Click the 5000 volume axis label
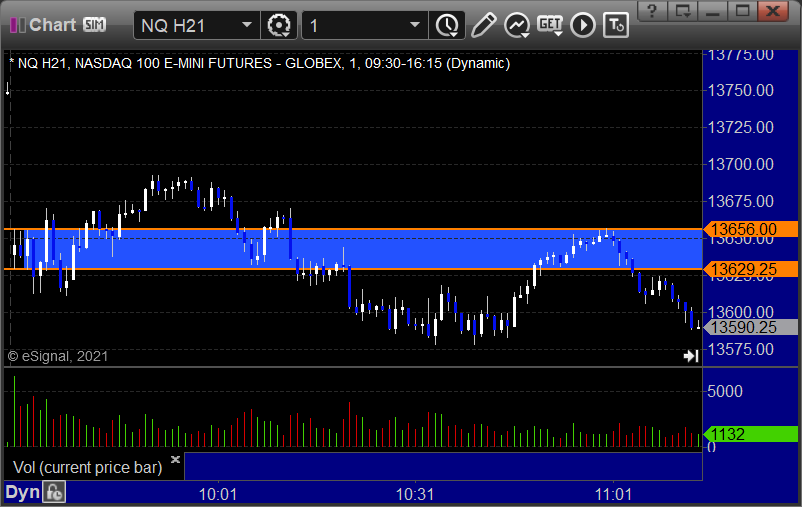This screenshot has height=507, width=802. 725,391
